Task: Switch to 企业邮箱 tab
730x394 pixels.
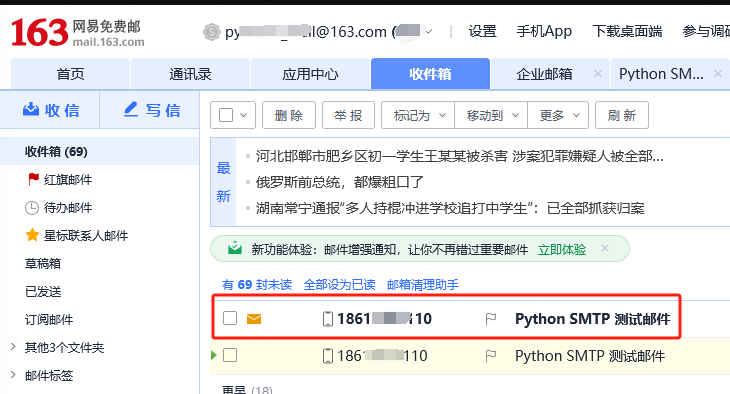Action: coord(544,74)
